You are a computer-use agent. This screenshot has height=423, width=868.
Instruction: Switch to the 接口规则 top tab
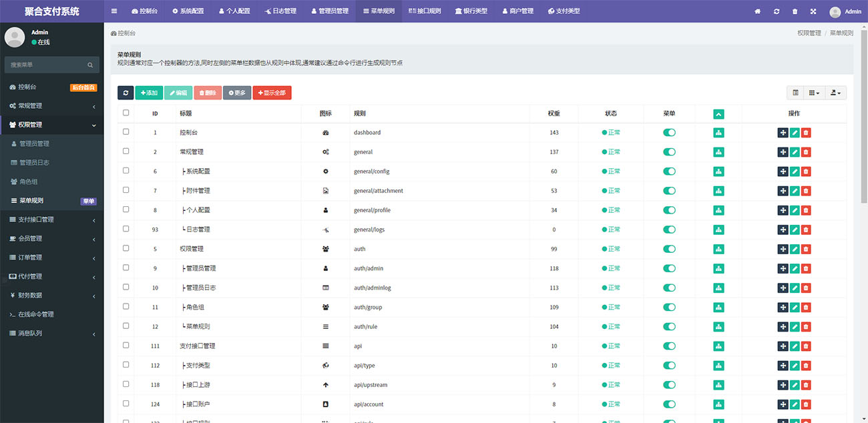(425, 11)
